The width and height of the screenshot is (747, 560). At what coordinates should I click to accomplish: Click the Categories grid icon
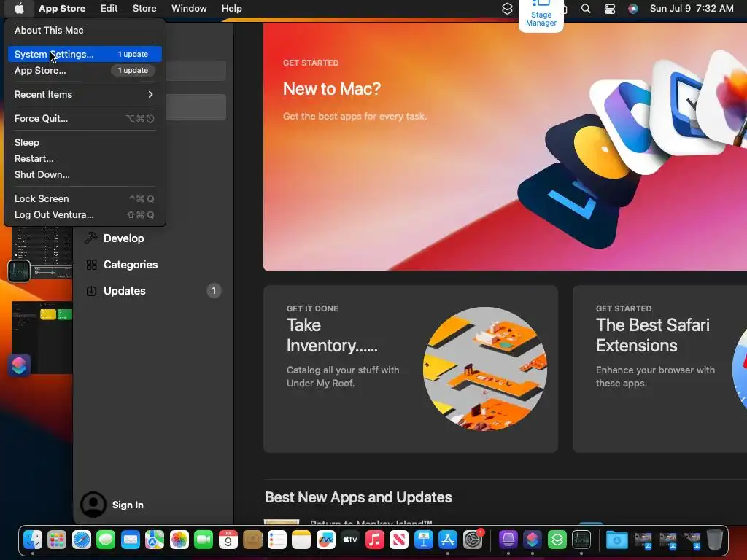[x=91, y=265]
